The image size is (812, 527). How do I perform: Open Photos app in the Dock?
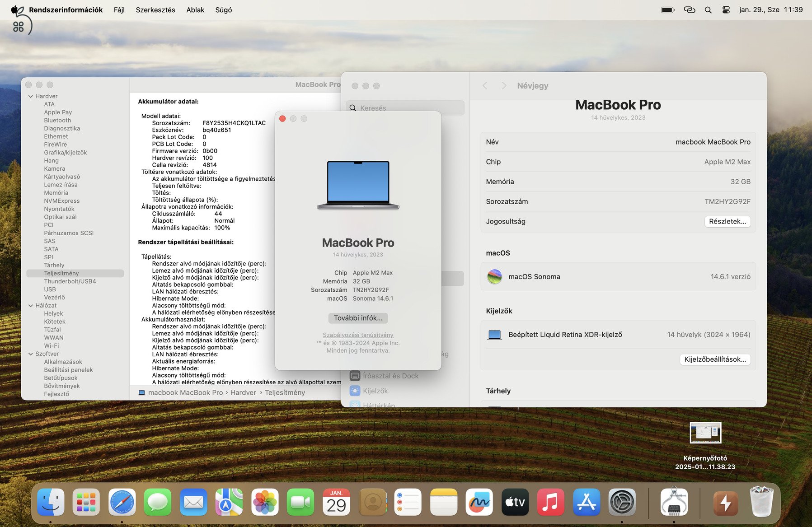(x=265, y=502)
